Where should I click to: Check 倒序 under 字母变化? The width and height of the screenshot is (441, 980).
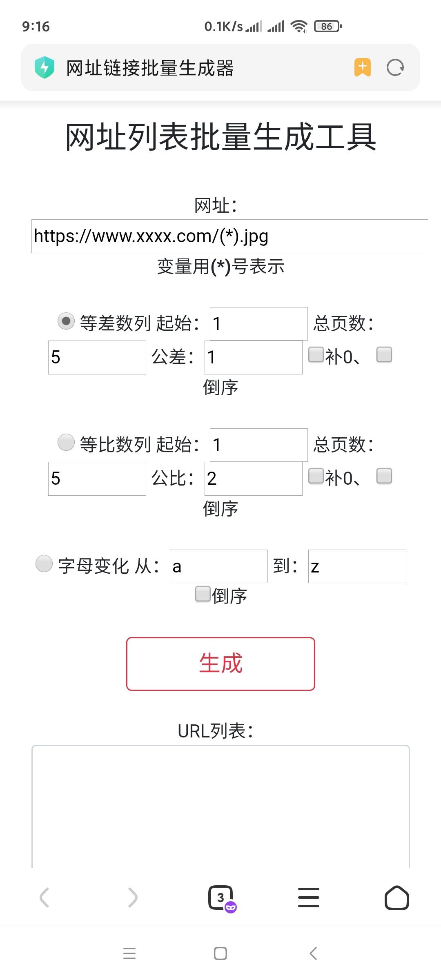[x=203, y=594]
